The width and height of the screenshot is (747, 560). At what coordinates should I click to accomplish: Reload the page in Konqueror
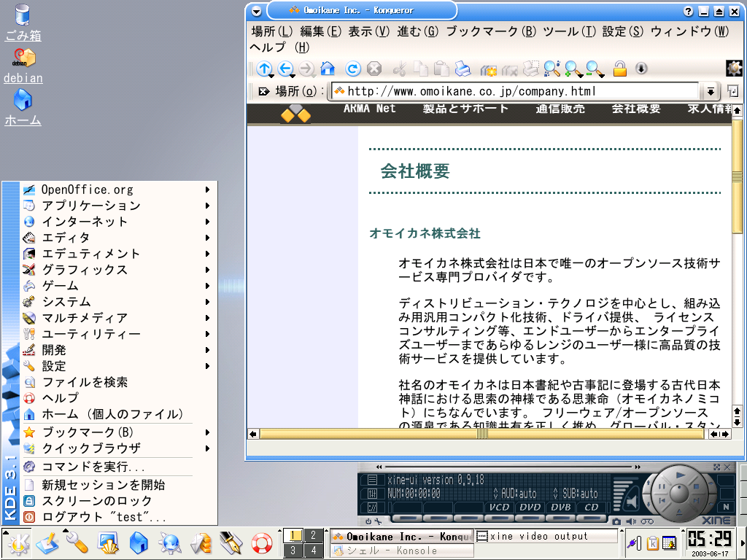click(x=353, y=69)
